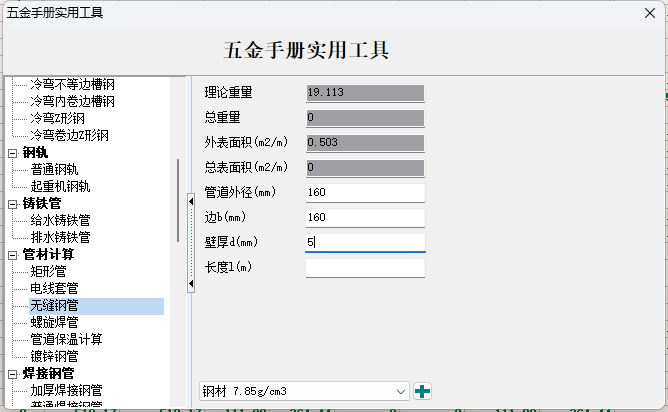Open the 钢材 7.85g/cm3 material dropdown
668x412 pixels.
[304, 391]
